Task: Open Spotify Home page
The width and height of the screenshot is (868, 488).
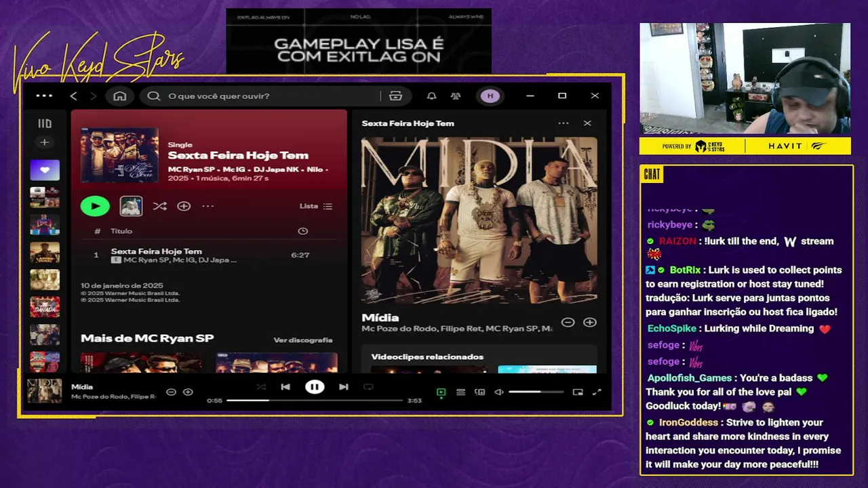Action: click(x=120, y=96)
